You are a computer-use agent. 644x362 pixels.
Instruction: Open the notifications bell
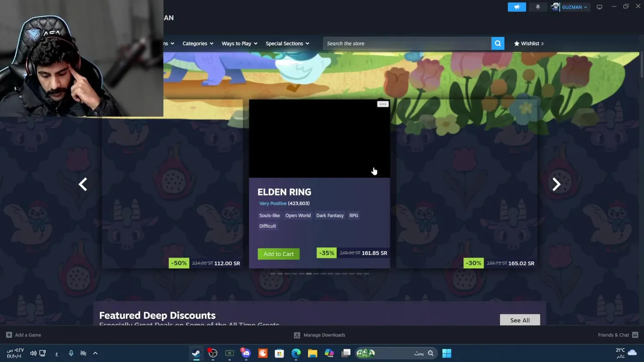pyautogui.click(x=538, y=7)
